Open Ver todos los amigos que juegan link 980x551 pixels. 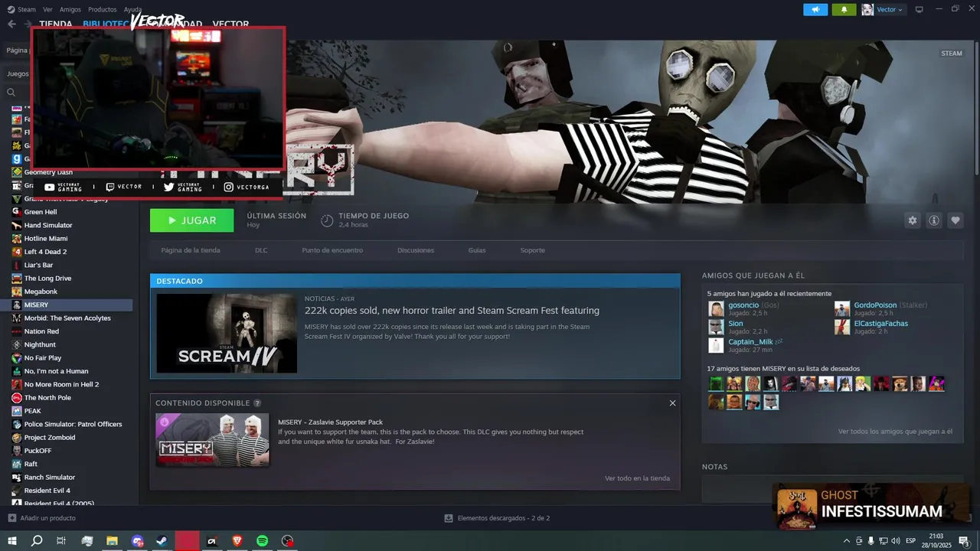point(895,432)
